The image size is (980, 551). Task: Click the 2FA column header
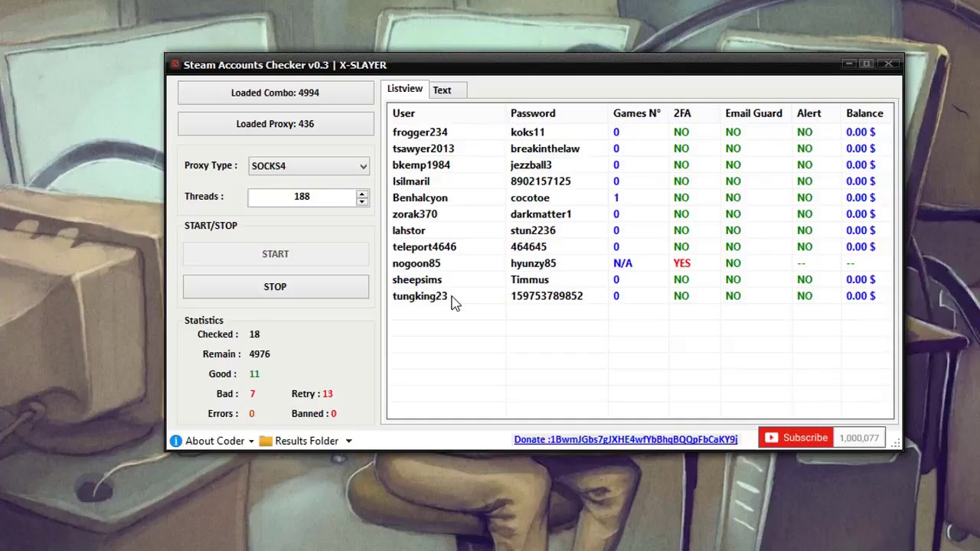click(682, 113)
